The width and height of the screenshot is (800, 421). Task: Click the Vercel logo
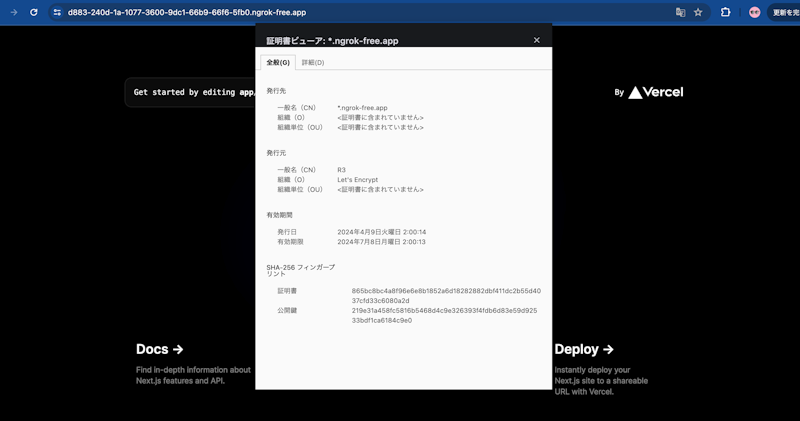pyautogui.click(x=655, y=92)
